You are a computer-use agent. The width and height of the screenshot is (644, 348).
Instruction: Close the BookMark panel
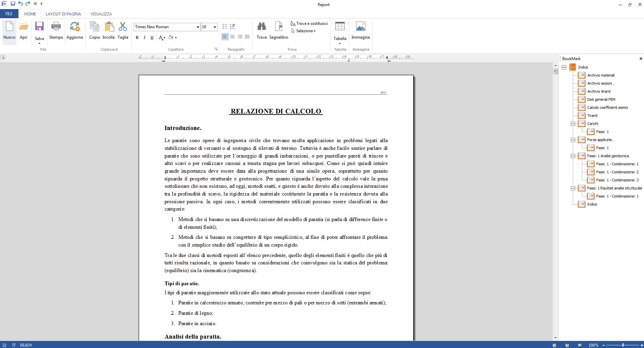pos(641,59)
